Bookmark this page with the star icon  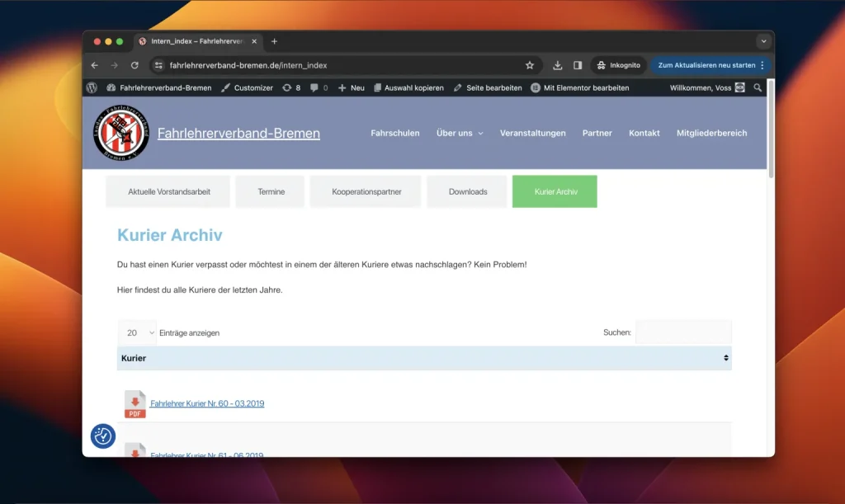click(x=530, y=65)
